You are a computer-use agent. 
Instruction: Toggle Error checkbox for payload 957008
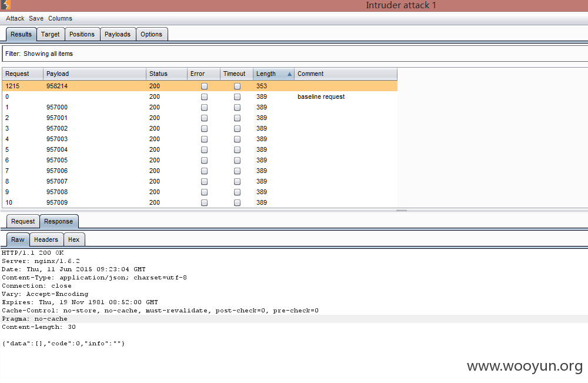pyautogui.click(x=205, y=192)
